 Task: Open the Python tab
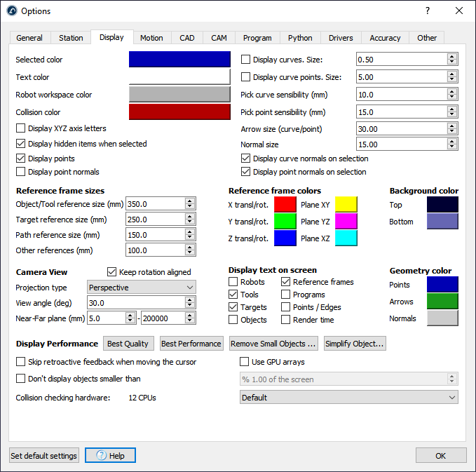[x=300, y=38]
